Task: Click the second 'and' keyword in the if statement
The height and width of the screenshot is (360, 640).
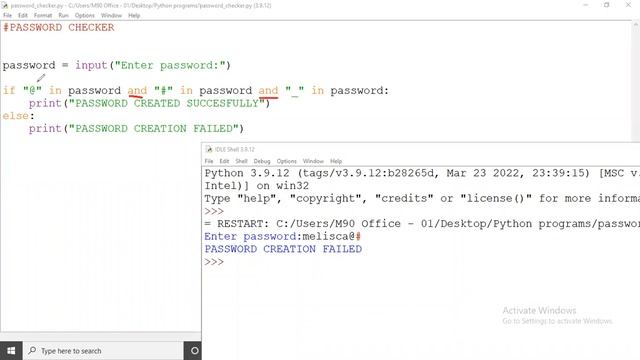Action: [x=268, y=91]
